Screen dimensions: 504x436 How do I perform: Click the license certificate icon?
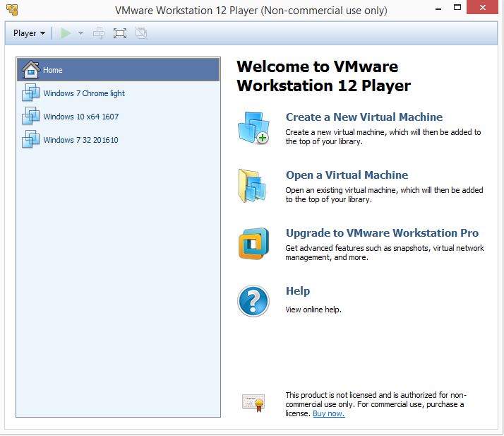pyautogui.click(x=253, y=403)
